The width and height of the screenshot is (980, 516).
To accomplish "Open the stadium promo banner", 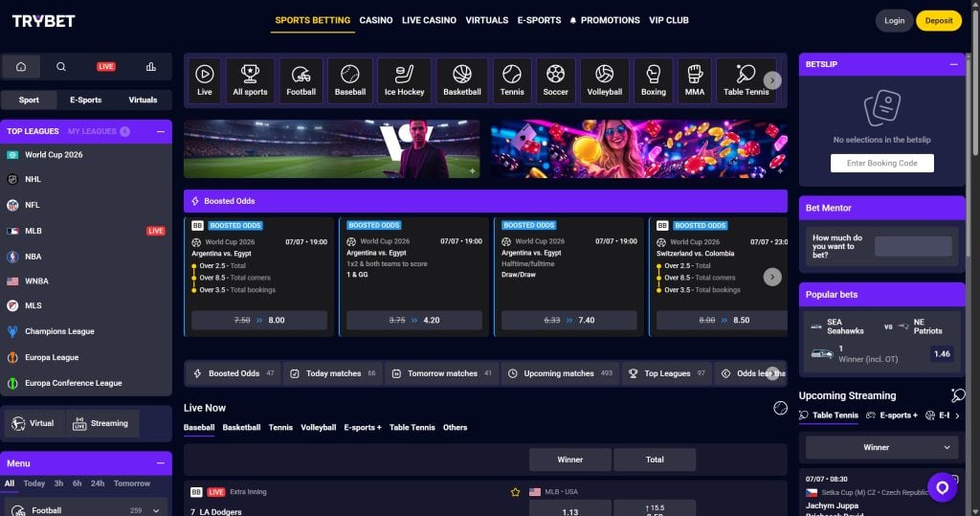I will [x=331, y=148].
